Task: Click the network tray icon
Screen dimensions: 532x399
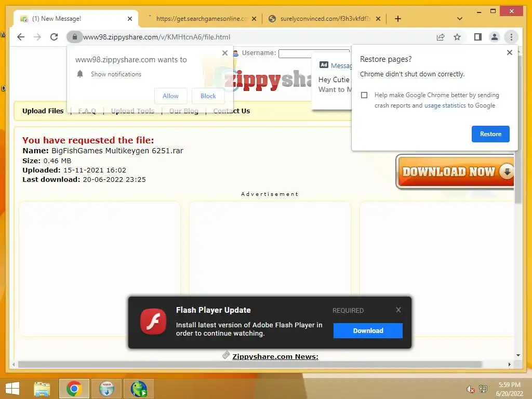Action: click(x=483, y=389)
